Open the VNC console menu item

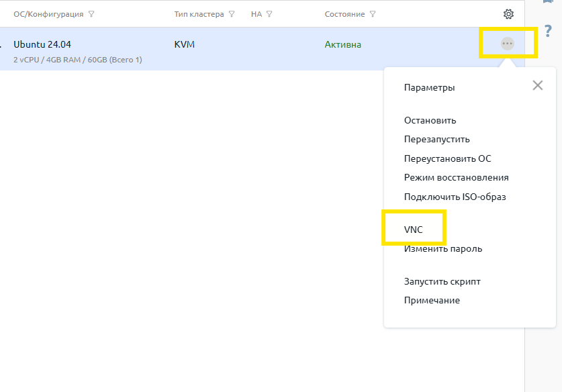coord(413,230)
